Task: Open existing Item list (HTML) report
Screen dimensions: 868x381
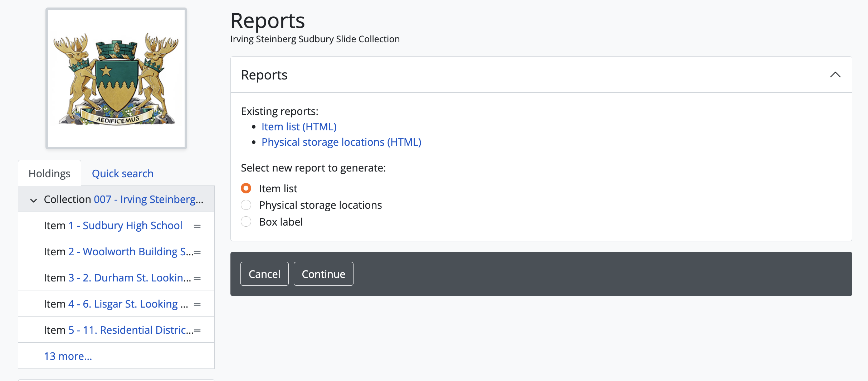Action: (x=299, y=127)
